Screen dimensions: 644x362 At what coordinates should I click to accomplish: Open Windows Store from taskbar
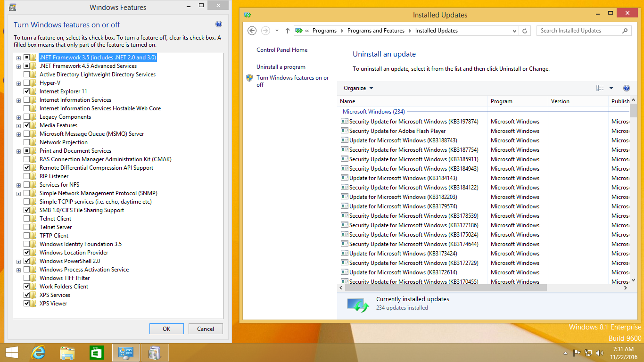[x=96, y=353]
